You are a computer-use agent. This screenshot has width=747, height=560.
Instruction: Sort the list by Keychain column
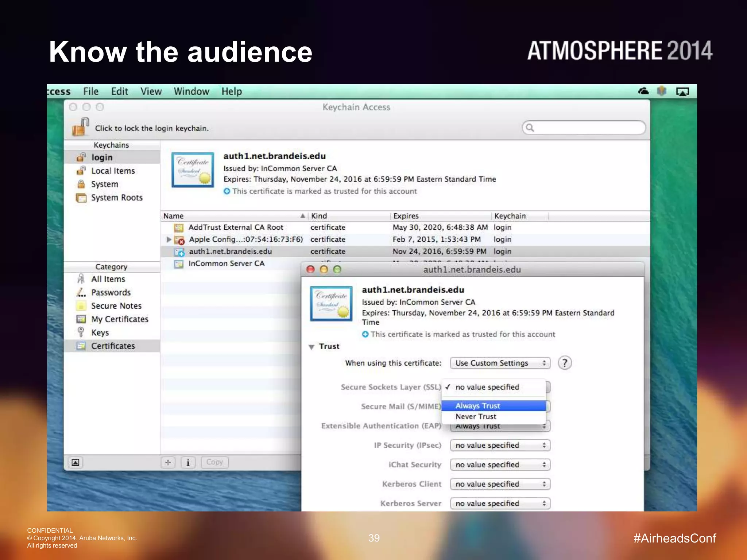point(520,216)
